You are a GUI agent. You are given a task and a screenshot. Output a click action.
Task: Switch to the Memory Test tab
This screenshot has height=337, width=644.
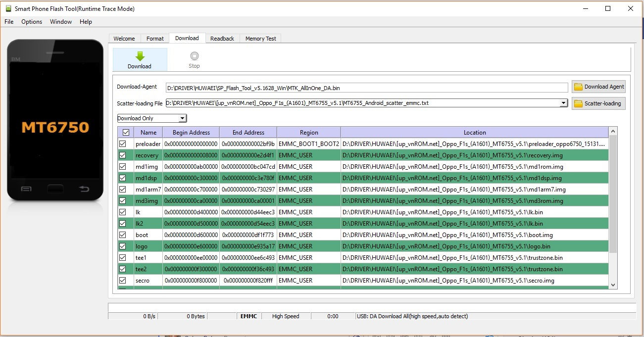(261, 39)
